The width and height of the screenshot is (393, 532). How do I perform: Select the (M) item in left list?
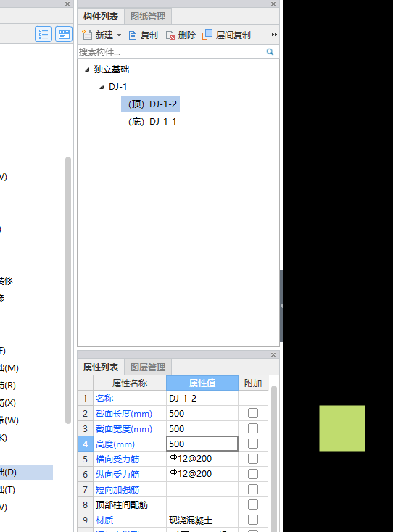pyautogui.click(x=9, y=368)
